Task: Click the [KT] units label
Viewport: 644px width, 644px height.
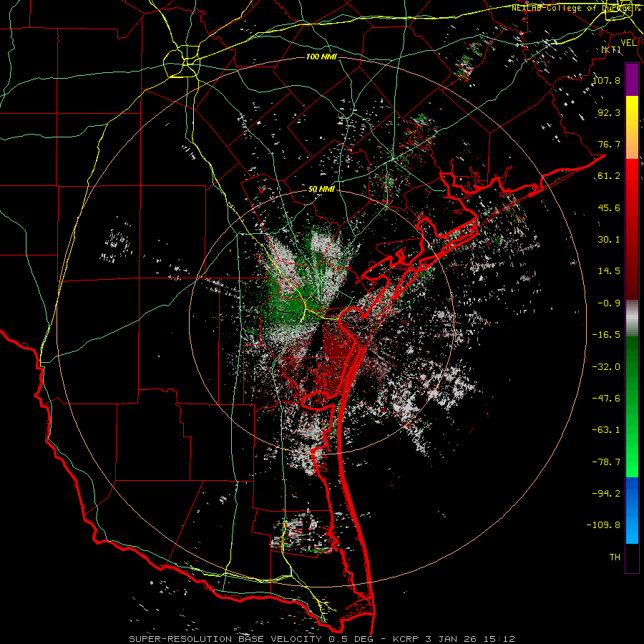Action: pyautogui.click(x=611, y=49)
